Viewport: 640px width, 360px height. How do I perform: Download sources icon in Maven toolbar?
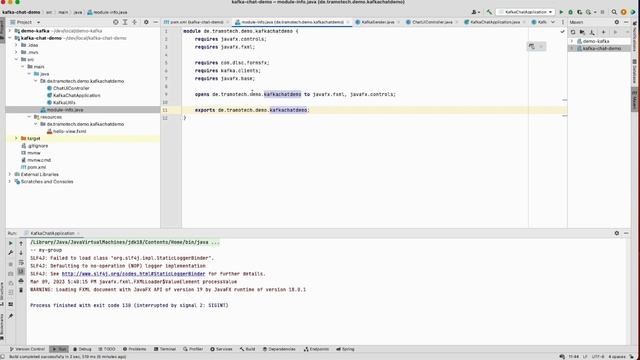pos(592,32)
